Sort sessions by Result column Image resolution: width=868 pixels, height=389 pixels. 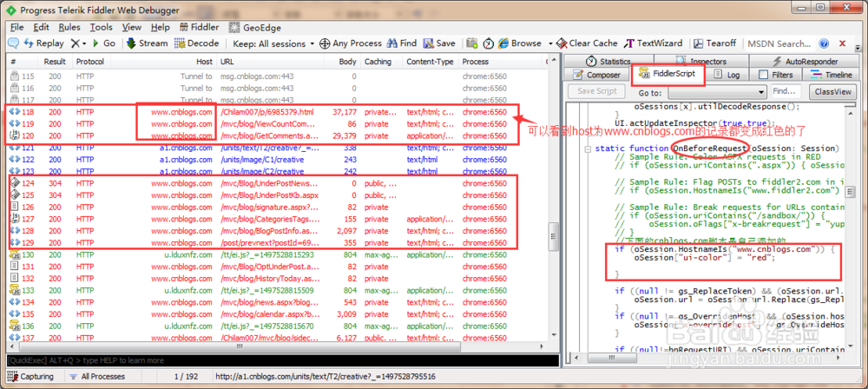pyautogui.click(x=55, y=62)
